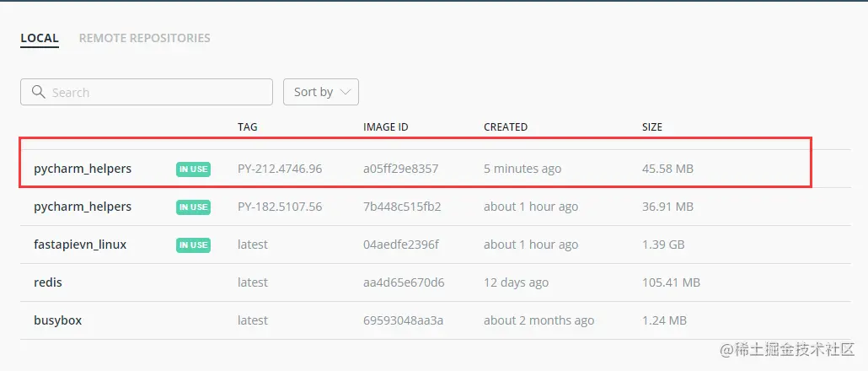Image resolution: width=868 pixels, height=371 pixels.
Task: Click the IMAGE ID column header
Action: [x=385, y=126]
